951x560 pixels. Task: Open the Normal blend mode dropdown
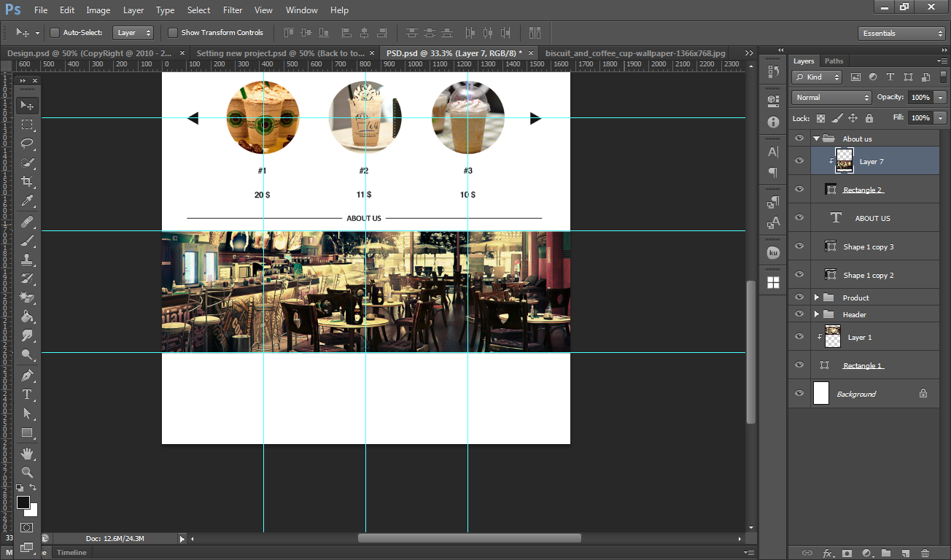pos(831,97)
